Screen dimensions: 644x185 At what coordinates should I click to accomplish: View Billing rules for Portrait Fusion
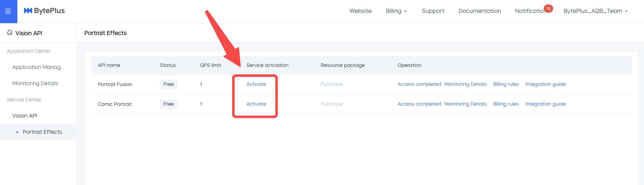[506, 84]
